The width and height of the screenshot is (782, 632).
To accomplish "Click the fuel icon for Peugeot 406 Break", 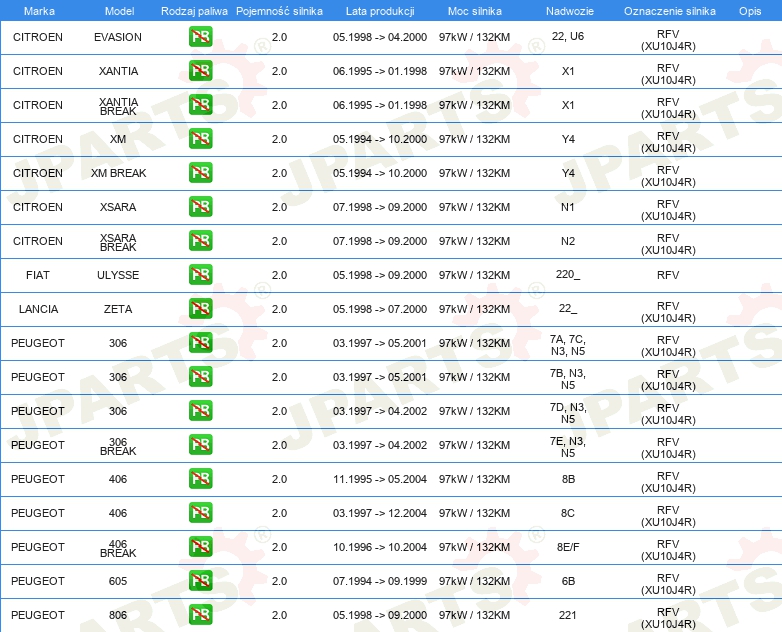I will click(200, 546).
